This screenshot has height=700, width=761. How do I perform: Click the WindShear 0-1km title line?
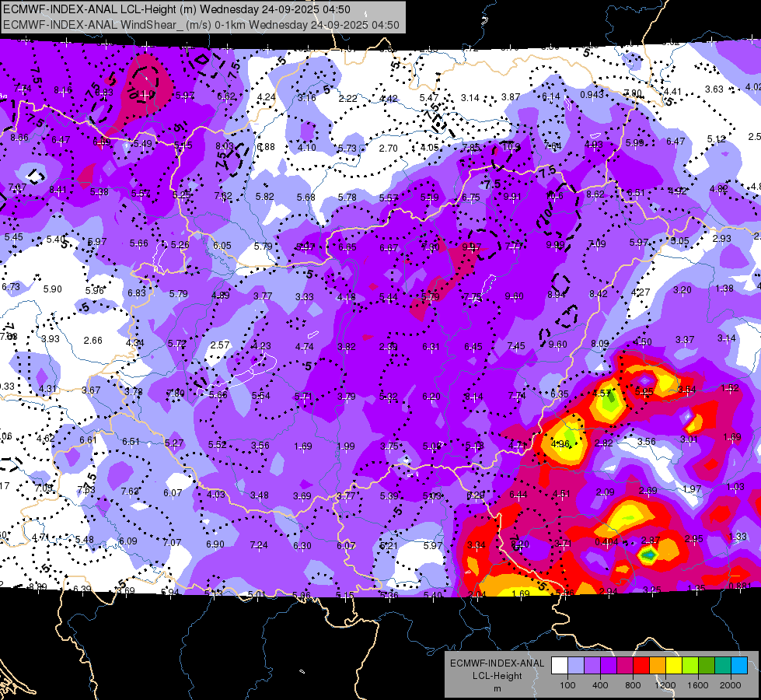click(x=201, y=25)
